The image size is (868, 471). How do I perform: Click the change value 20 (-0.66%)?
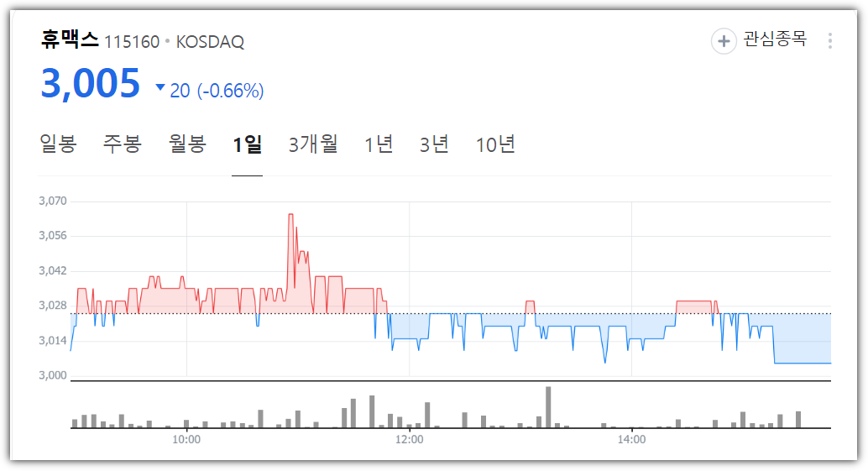[217, 90]
